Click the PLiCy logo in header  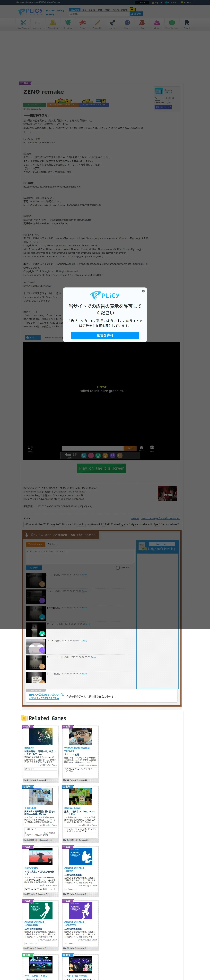tap(30, 11)
